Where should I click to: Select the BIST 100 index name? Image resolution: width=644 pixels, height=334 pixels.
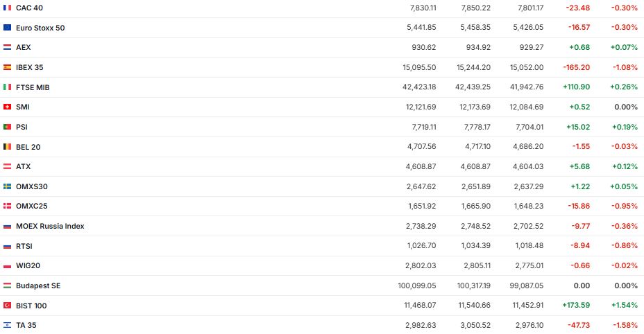point(31,306)
